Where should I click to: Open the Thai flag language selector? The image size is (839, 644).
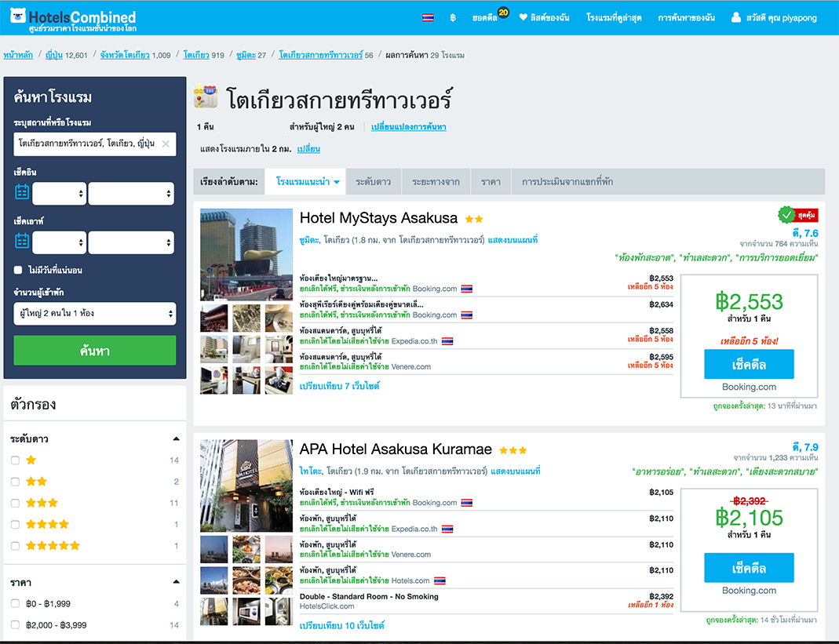tap(428, 17)
